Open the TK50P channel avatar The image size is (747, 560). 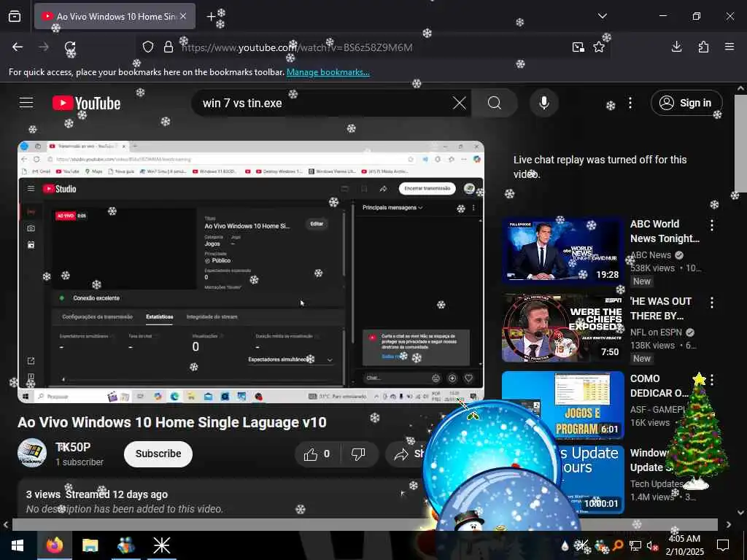[x=32, y=453]
